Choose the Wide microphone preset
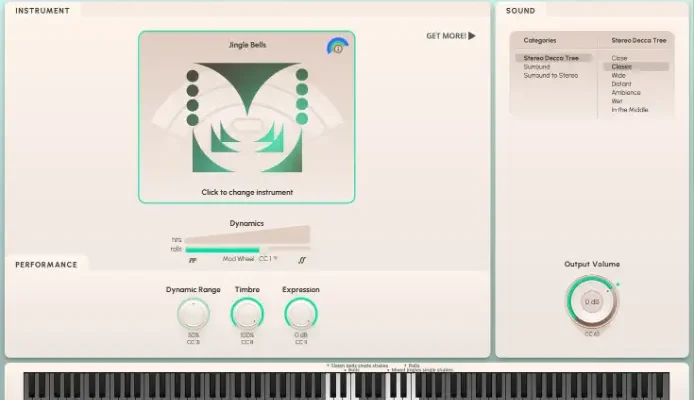This screenshot has width=694, height=400. tap(620, 75)
